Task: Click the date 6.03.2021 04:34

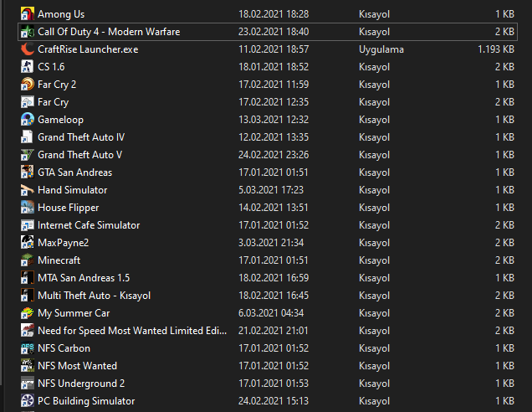Action: coord(271,313)
